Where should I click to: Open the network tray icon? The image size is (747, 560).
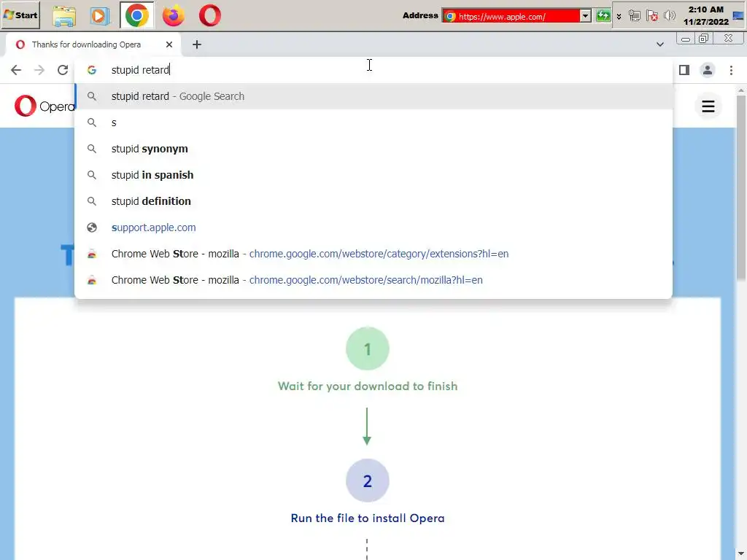634,16
